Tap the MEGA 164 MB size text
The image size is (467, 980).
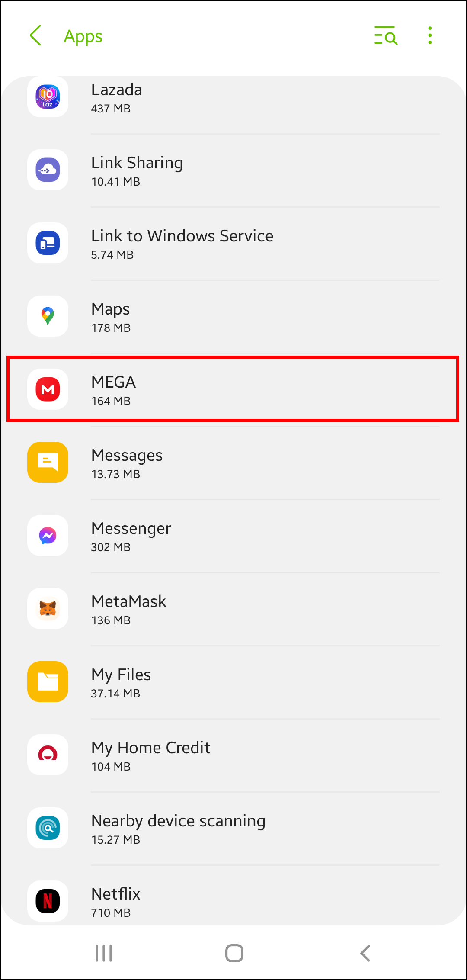[x=111, y=401]
